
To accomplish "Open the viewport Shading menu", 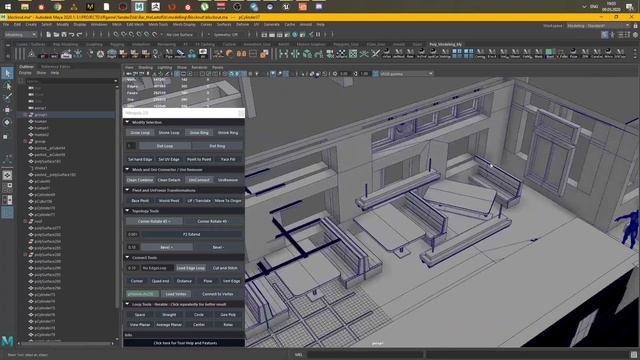I will tap(145, 67).
